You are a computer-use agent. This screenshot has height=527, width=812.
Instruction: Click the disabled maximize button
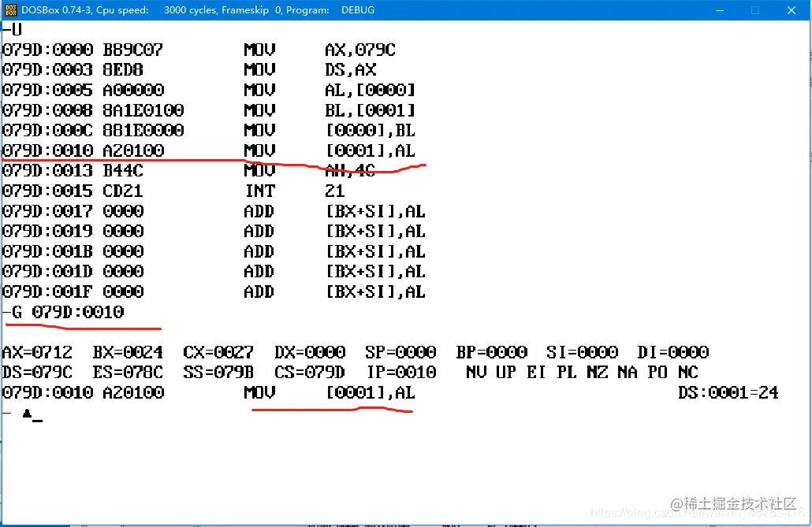[755, 9]
